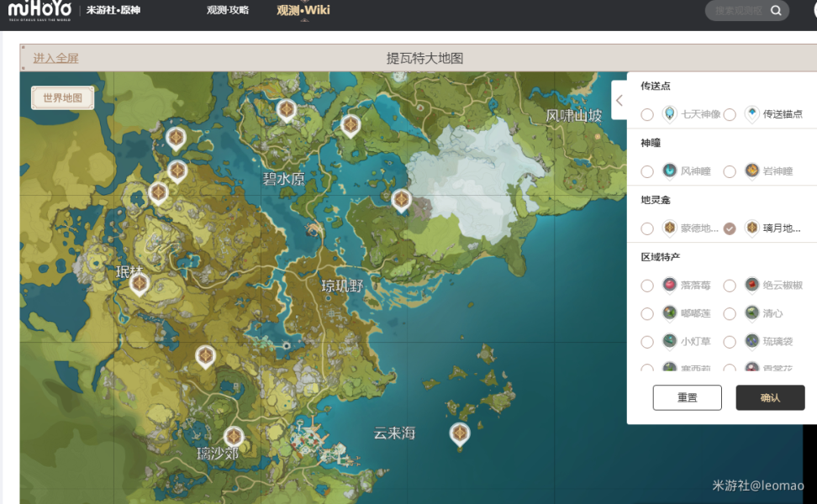This screenshot has width=817, height=504.
Task: Enable the 琉璃袋 filter radio
Action: point(730,342)
